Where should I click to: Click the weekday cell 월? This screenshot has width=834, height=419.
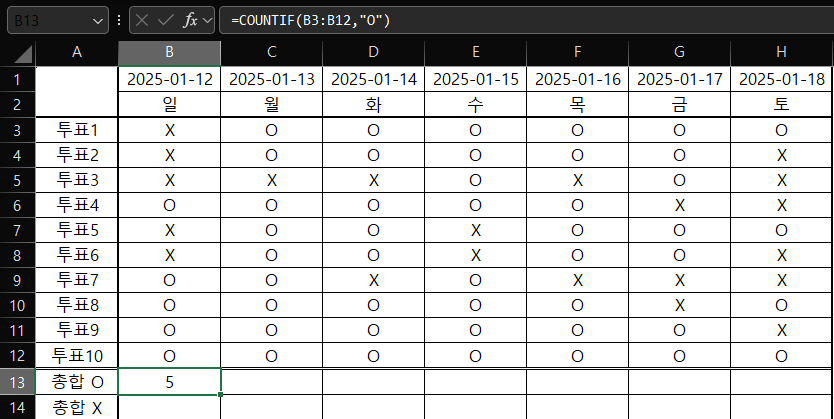click(271, 105)
